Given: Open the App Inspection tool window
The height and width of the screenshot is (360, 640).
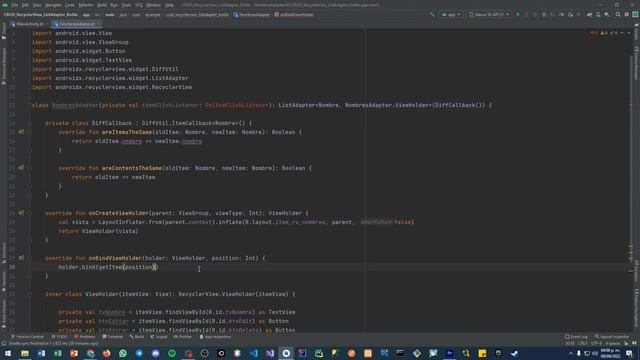Looking at the screenshot, I should (x=215, y=337).
